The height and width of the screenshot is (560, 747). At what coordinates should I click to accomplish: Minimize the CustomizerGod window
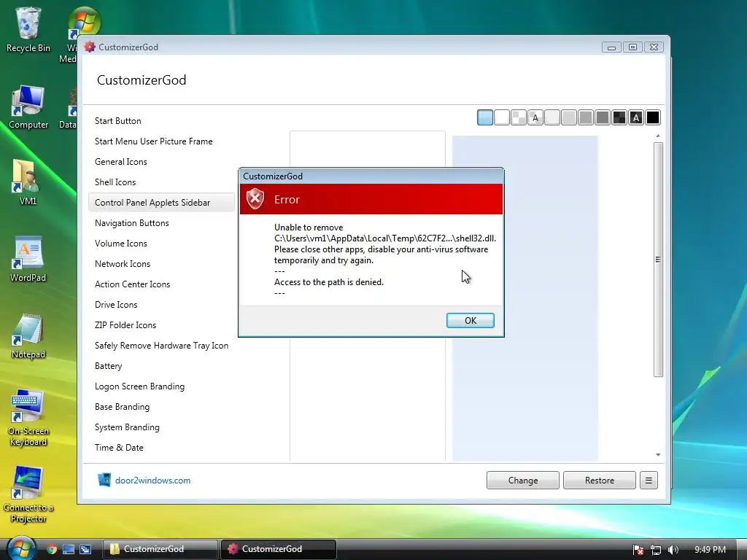[x=611, y=47]
